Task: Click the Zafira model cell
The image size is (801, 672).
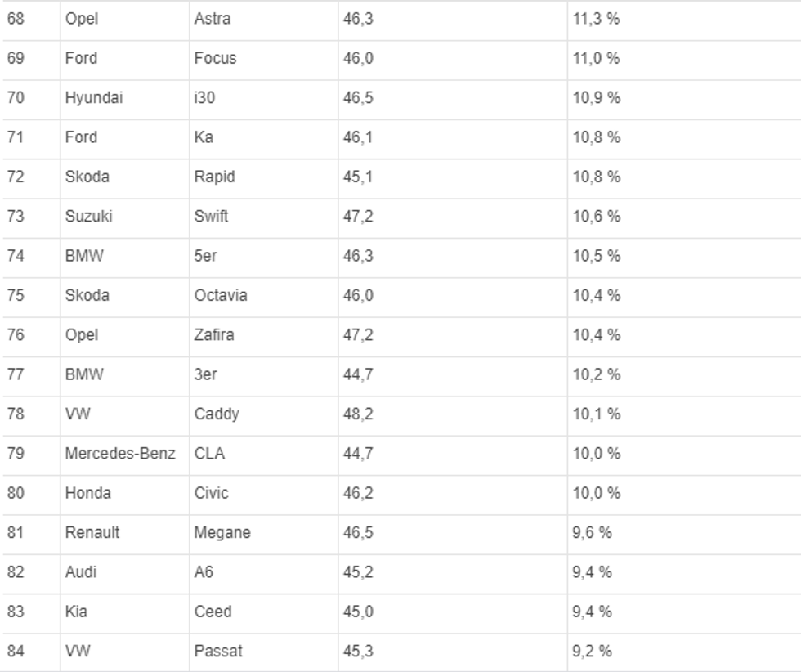Action: (214, 335)
